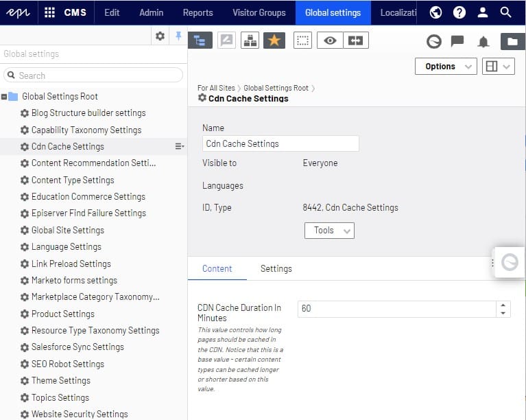The image size is (526, 420).
Task: Open the help question mark icon
Action: [x=459, y=12]
